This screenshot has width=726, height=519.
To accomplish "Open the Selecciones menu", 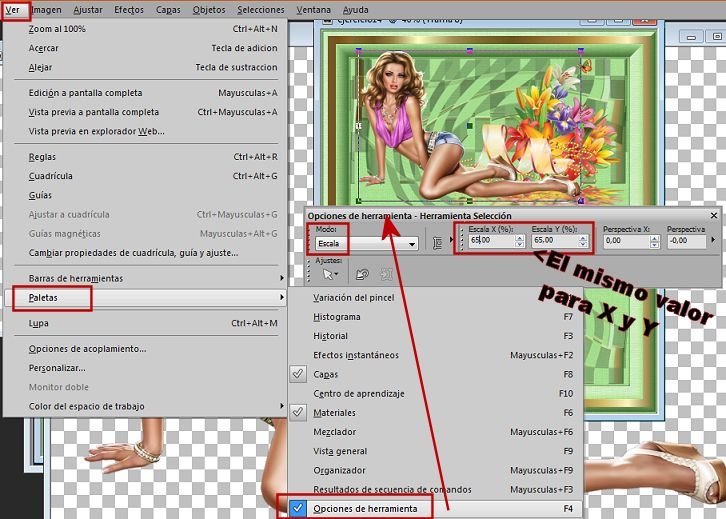I will [x=261, y=10].
